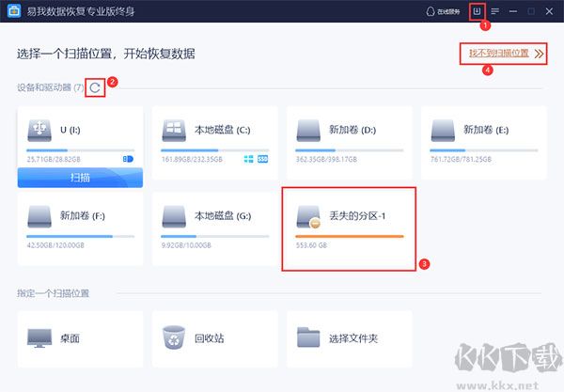Screen dimensions: 564x392
Task: Close the data recovery window
Action: coord(549,11)
